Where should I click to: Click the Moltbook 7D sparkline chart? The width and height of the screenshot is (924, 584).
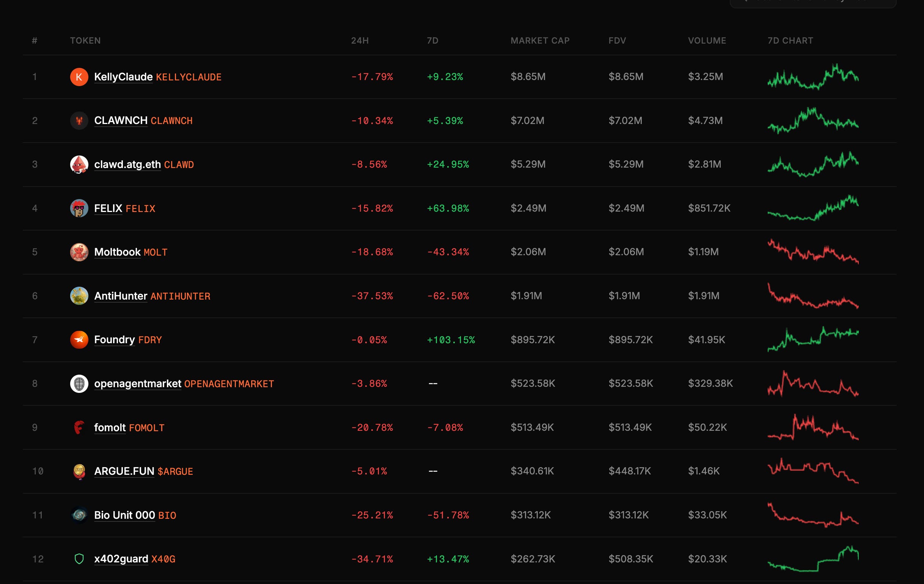pos(813,252)
